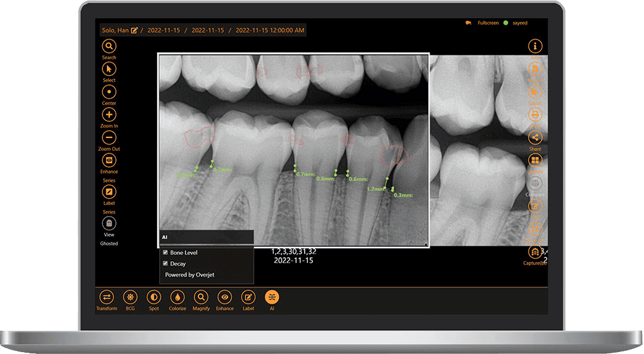Import an image using Import icon
Image resolution: width=644 pixels, height=354 pixels.
tap(535, 68)
